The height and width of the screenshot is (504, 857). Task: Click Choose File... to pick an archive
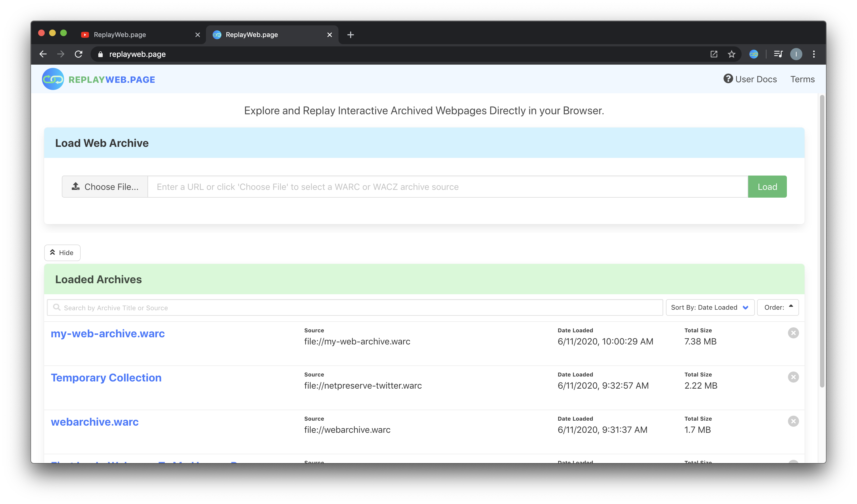click(x=105, y=187)
